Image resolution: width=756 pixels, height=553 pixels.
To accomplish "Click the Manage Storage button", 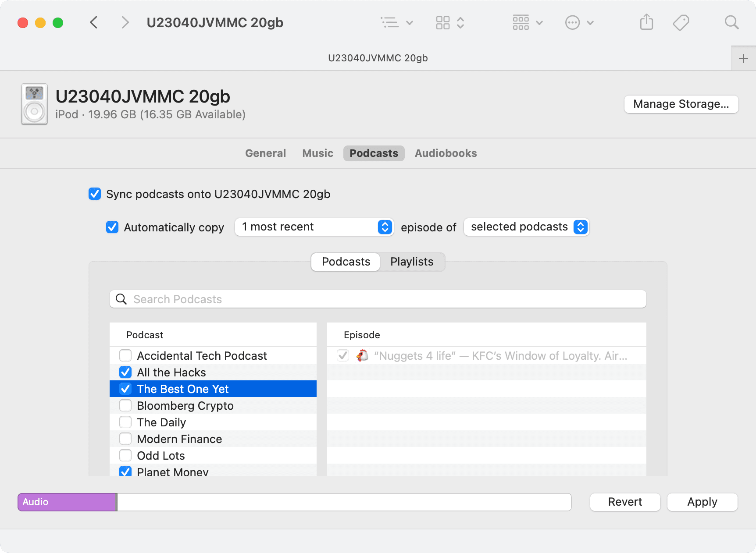I will pos(681,104).
